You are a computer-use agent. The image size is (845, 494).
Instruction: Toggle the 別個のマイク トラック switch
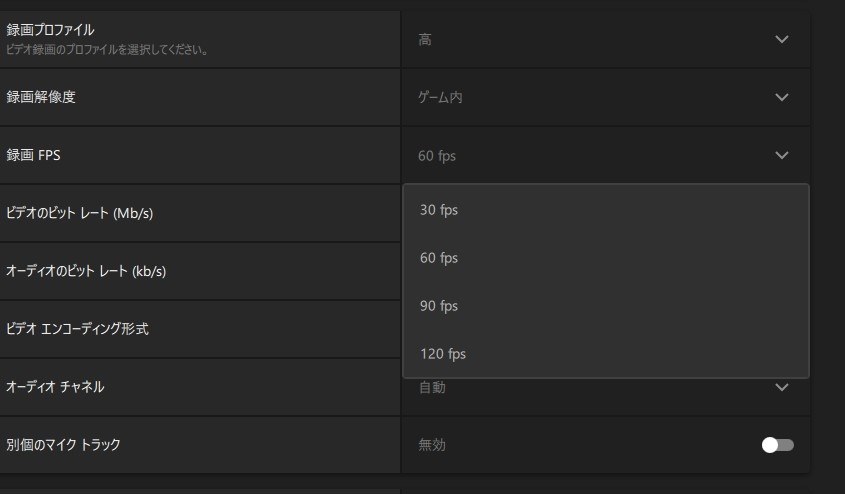point(778,445)
